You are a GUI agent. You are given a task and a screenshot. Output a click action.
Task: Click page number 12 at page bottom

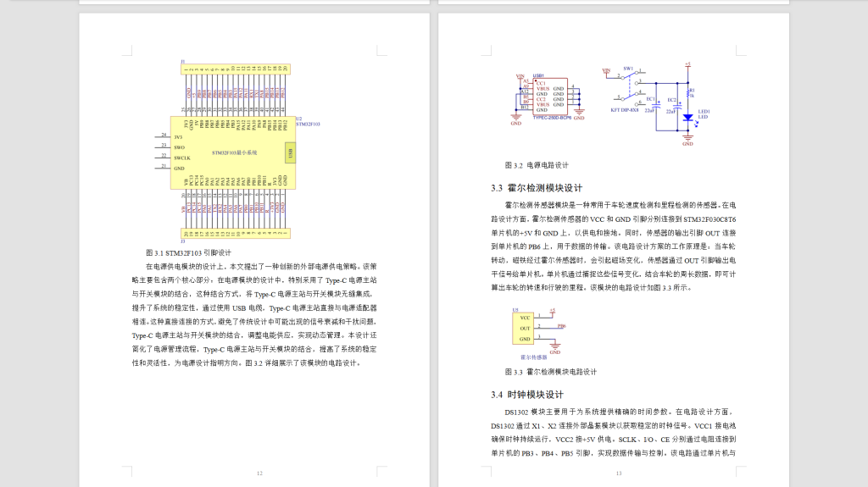click(x=259, y=473)
